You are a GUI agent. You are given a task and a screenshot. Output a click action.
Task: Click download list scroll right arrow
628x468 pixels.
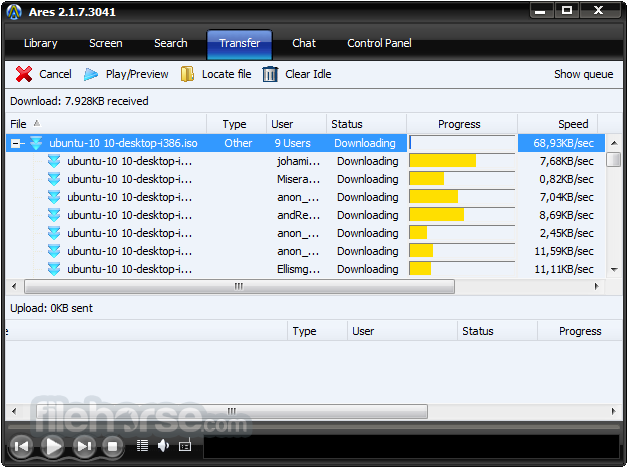click(597, 287)
